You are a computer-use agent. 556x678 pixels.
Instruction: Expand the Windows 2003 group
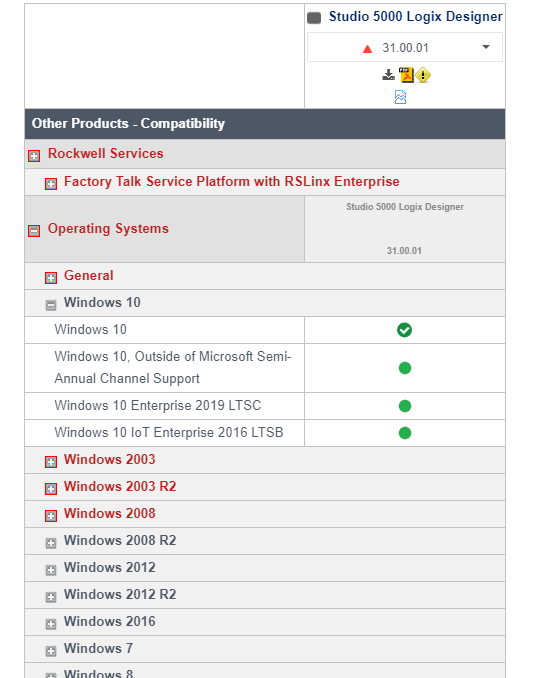pyautogui.click(x=51, y=462)
